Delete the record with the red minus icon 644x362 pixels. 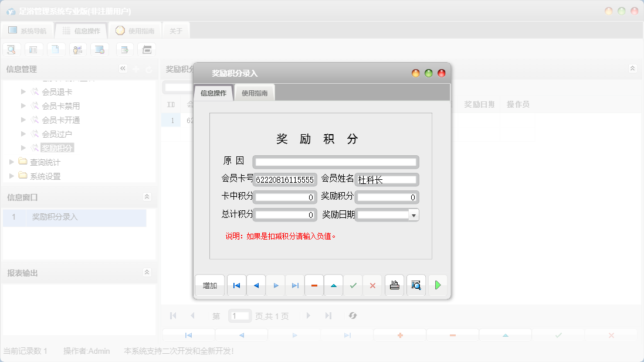coord(314,285)
